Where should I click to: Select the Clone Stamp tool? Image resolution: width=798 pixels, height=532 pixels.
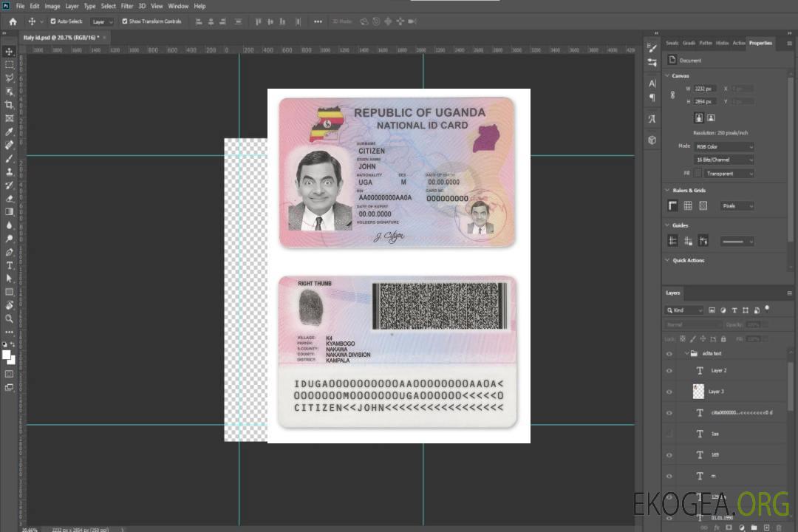[x=9, y=172]
